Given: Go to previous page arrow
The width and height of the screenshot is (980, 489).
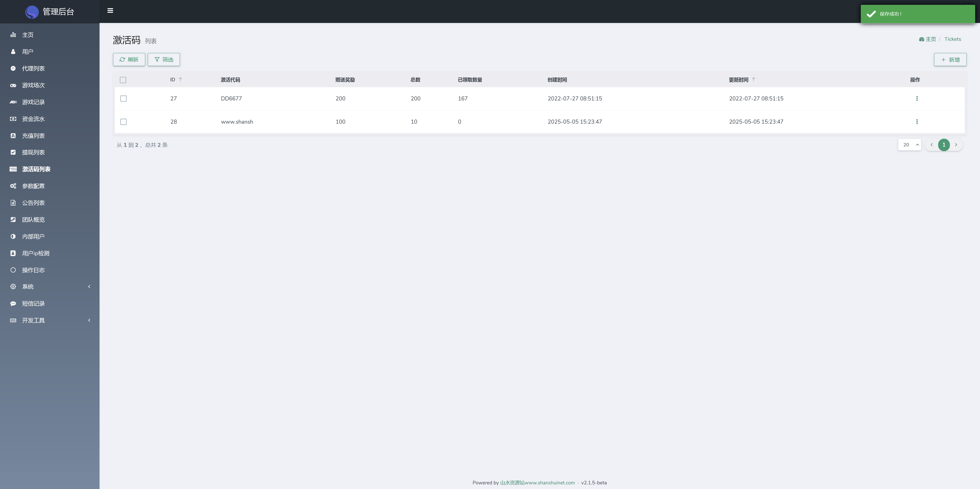Looking at the screenshot, I should click(932, 145).
